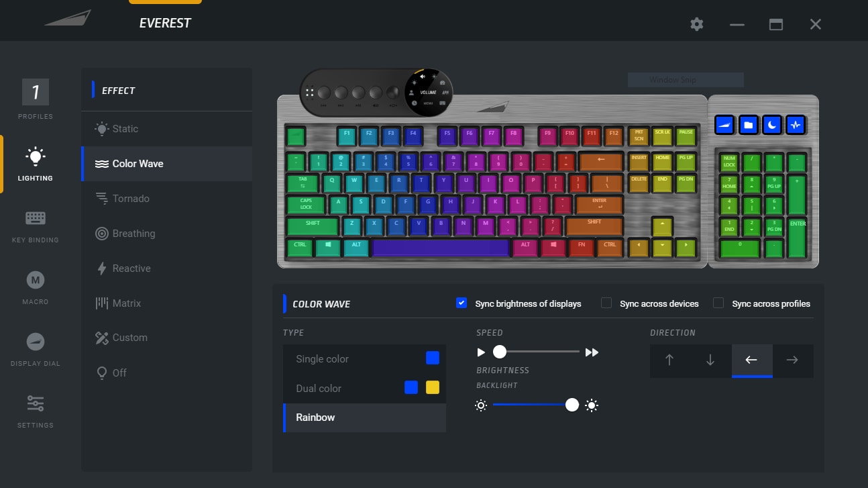Image resolution: width=868 pixels, height=488 pixels.
Task: Click the yellow Dual color swatch
Action: pos(433,387)
